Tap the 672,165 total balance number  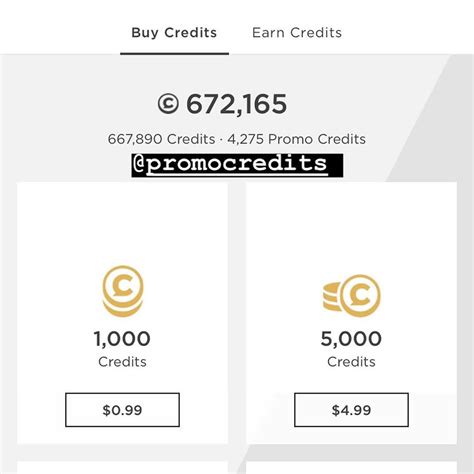pos(236,104)
